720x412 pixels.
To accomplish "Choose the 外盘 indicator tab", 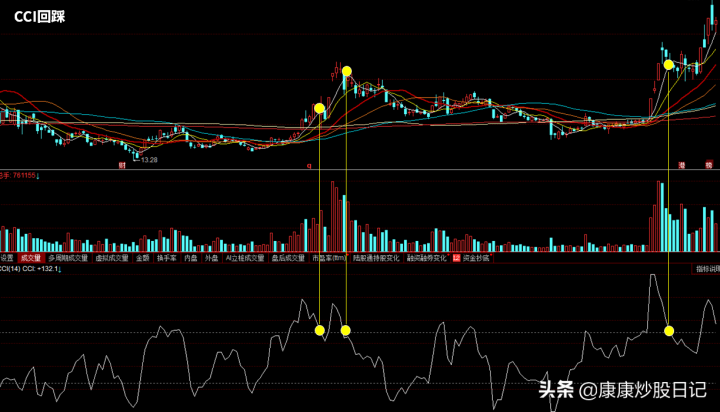I will click(211, 257).
